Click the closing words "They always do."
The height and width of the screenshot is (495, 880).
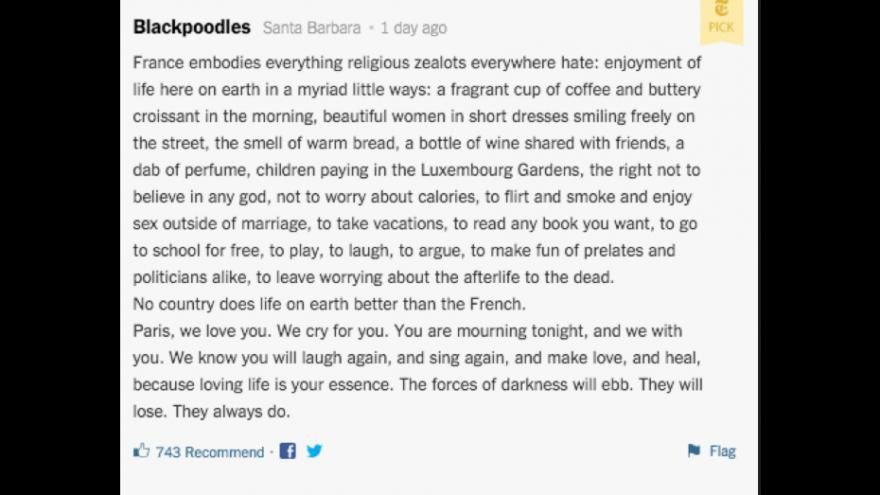231,411
